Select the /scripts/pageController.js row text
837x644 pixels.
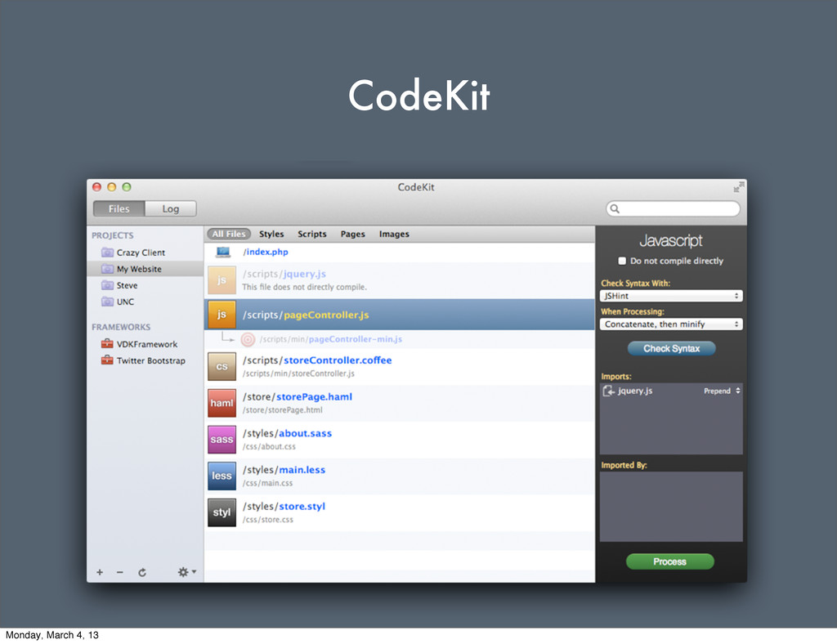point(306,315)
